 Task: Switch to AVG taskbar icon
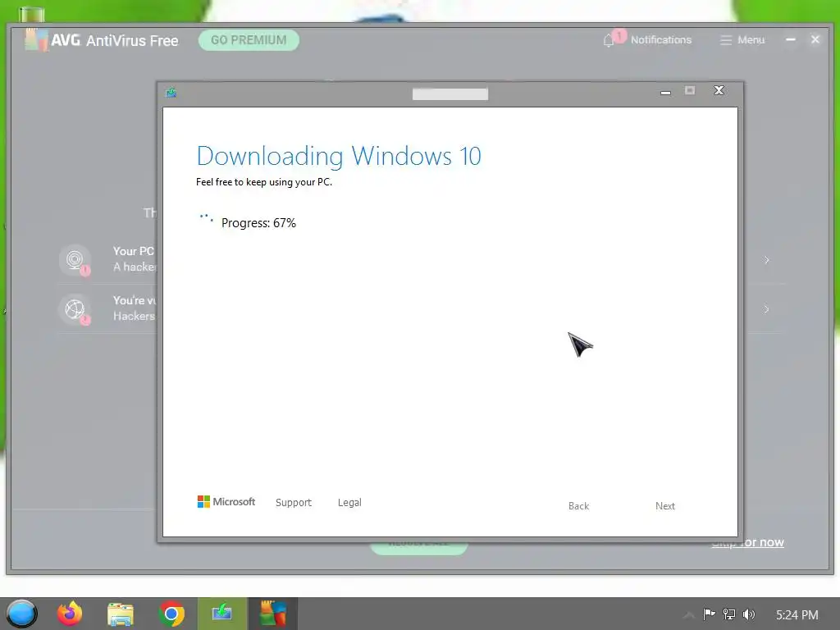[x=272, y=614]
